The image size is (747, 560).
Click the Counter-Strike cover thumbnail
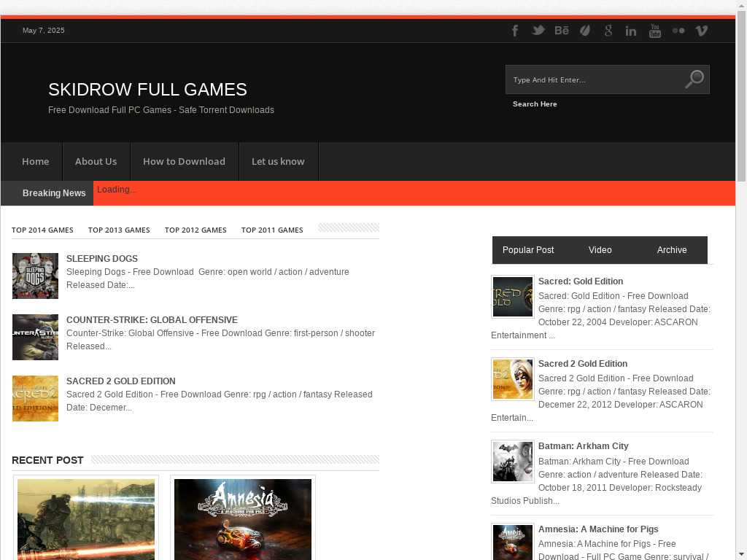click(35, 337)
